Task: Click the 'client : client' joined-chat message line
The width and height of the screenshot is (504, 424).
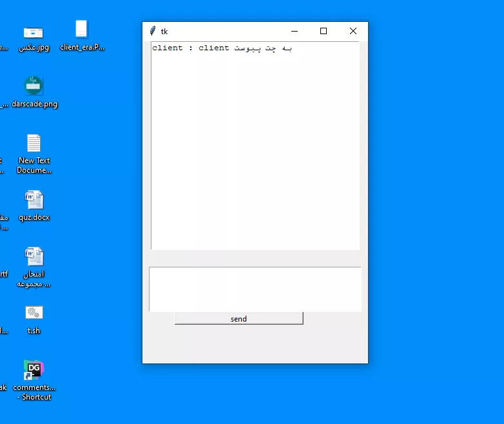Action: pyautogui.click(x=222, y=48)
